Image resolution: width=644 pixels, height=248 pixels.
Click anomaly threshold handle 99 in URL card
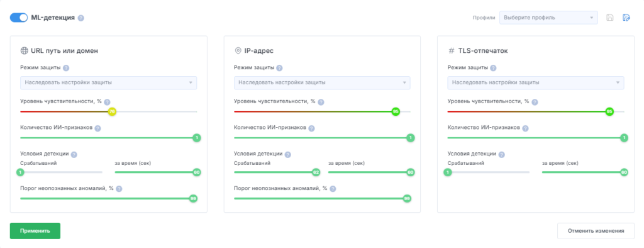(194, 199)
